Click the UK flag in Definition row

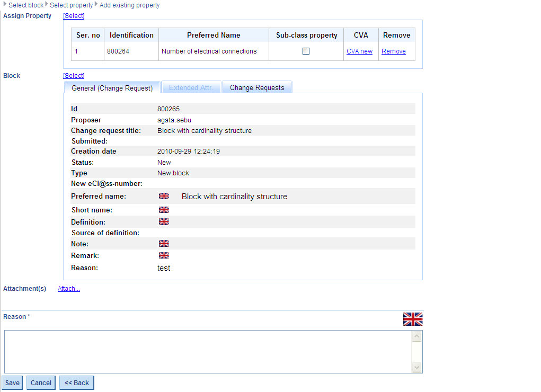point(164,222)
